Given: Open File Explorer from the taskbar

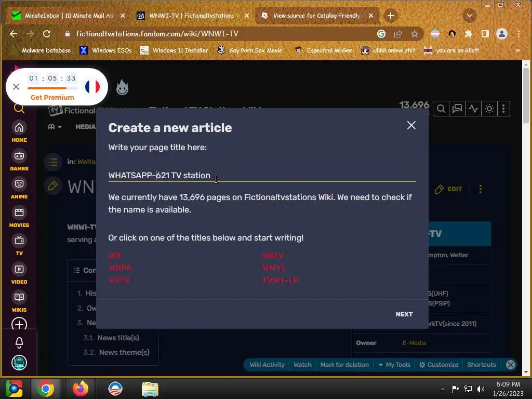Looking at the screenshot, I should pyautogui.click(x=150, y=389).
